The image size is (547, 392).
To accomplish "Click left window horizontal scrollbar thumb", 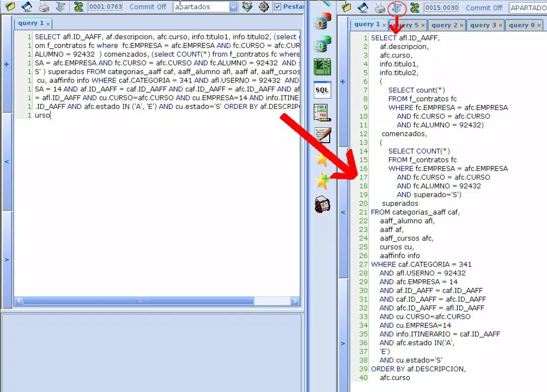I will tap(139, 301).
